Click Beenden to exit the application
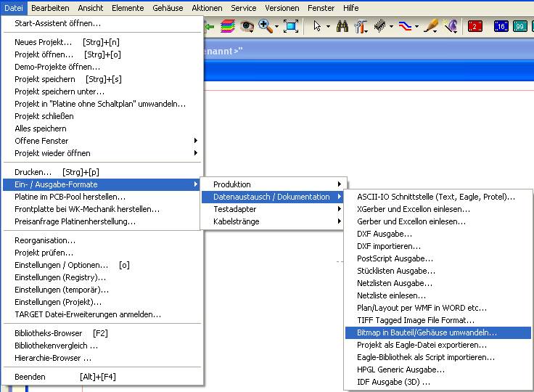534x392 pixels. 30,377
